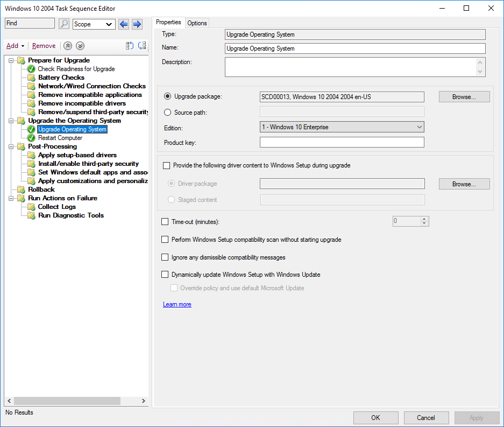Click the Remove link
The width and height of the screenshot is (504, 427).
point(44,46)
